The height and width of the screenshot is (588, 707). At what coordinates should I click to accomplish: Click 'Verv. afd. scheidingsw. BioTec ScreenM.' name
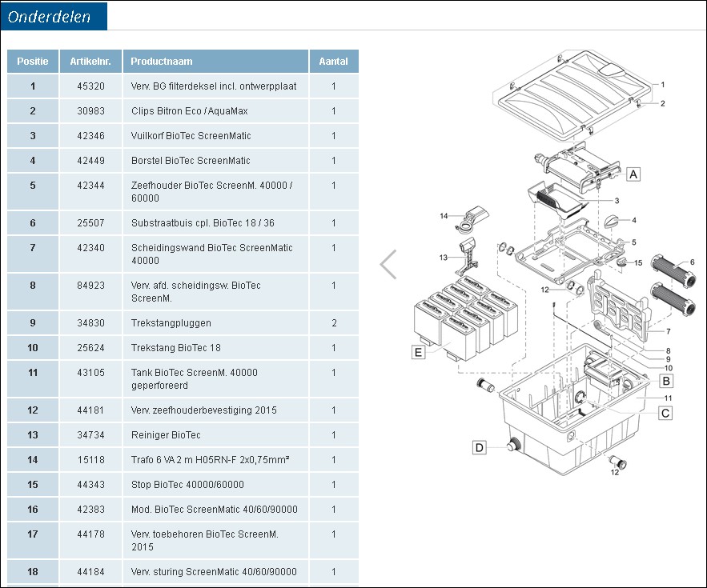pyautogui.click(x=195, y=291)
